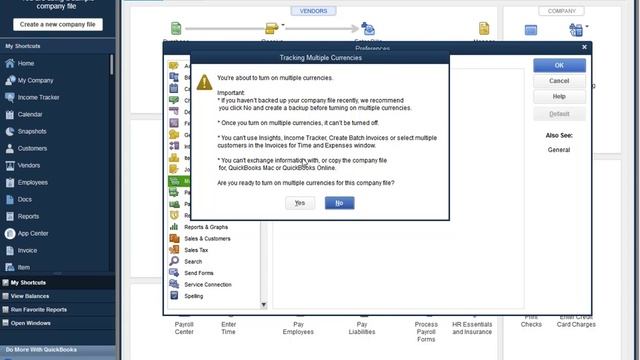Open Home from My Shortcuts
Viewport: 640px width, 360px height.
[26, 63]
